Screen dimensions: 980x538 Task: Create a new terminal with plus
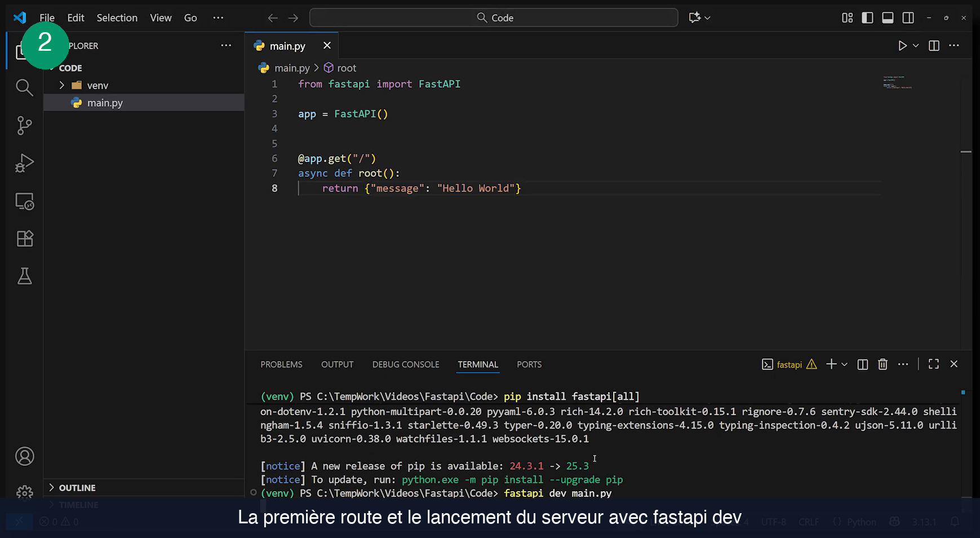coord(831,364)
